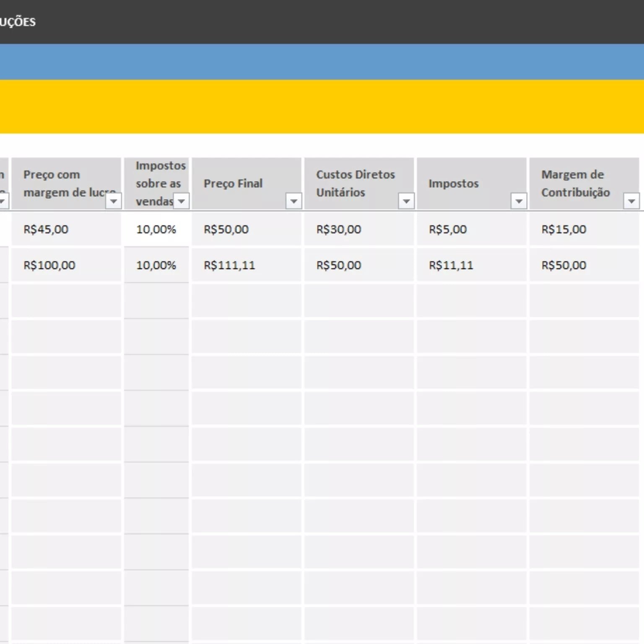Image resolution: width=644 pixels, height=644 pixels.
Task: Click the "Impostos sobre as vendas" header label
Action: click(161, 184)
